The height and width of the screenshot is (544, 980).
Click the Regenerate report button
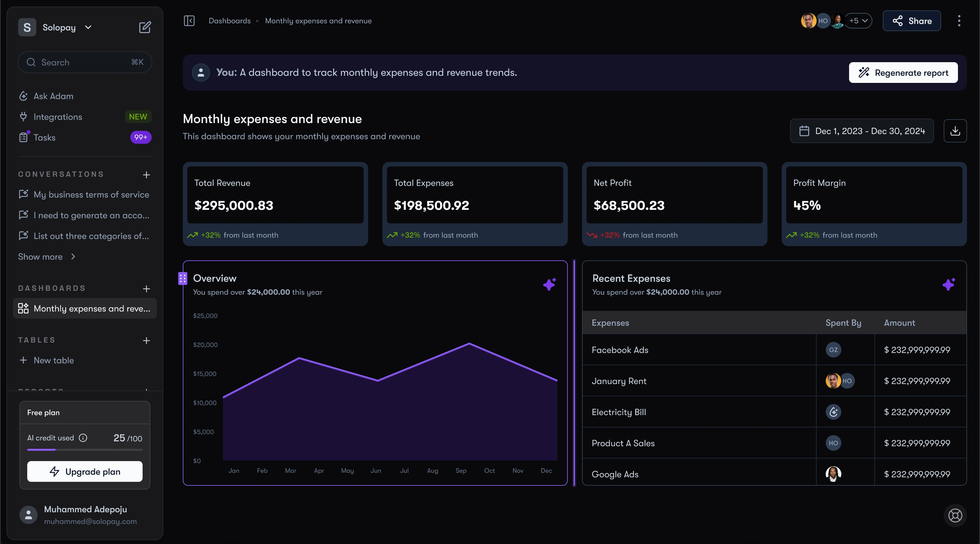coord(903,73)
